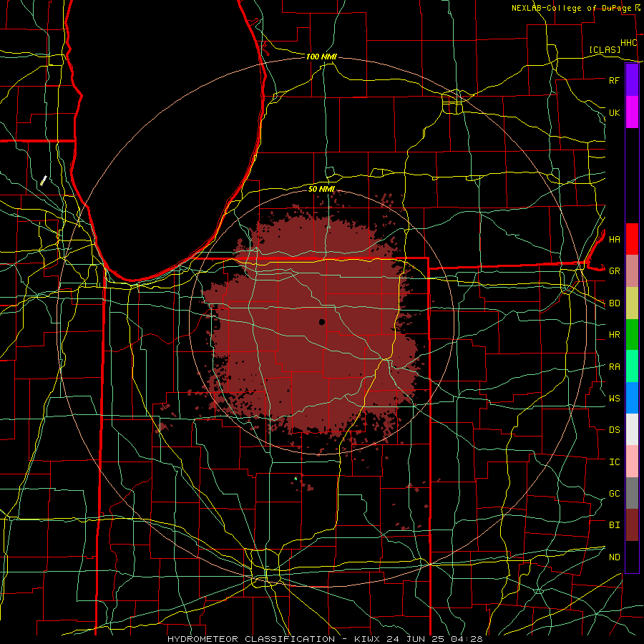Click the BI legend label
The height and width of the screenshot is (644, 644).
pyautogui.click(x=614, y=525)
